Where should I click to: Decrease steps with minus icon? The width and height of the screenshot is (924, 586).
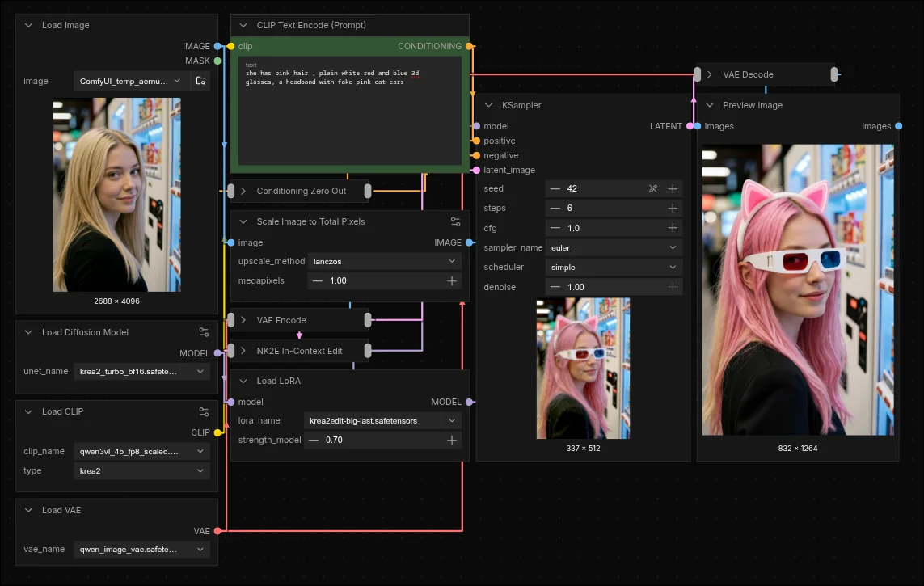[x=555, y=208]
